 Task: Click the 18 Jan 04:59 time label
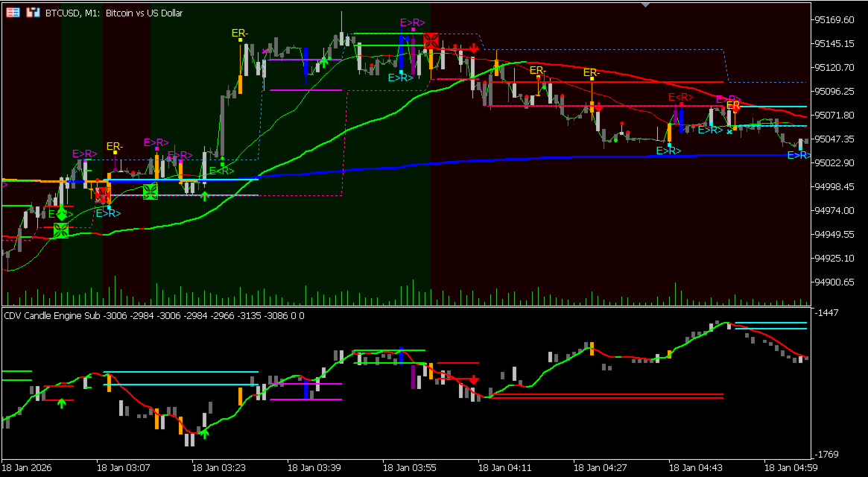point(790,467)
